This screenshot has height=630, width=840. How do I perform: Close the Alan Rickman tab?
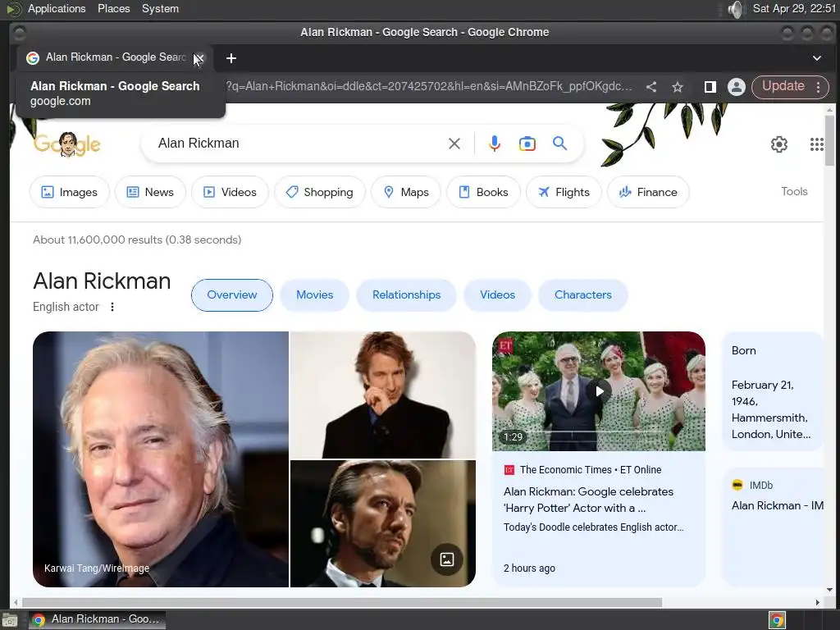[199, 57]
